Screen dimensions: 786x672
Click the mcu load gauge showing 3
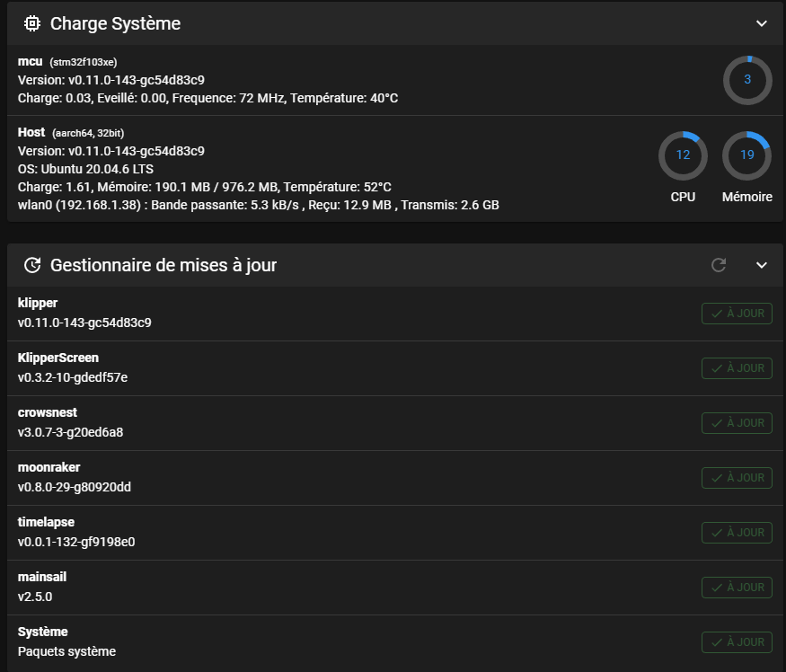click(747, 80)
